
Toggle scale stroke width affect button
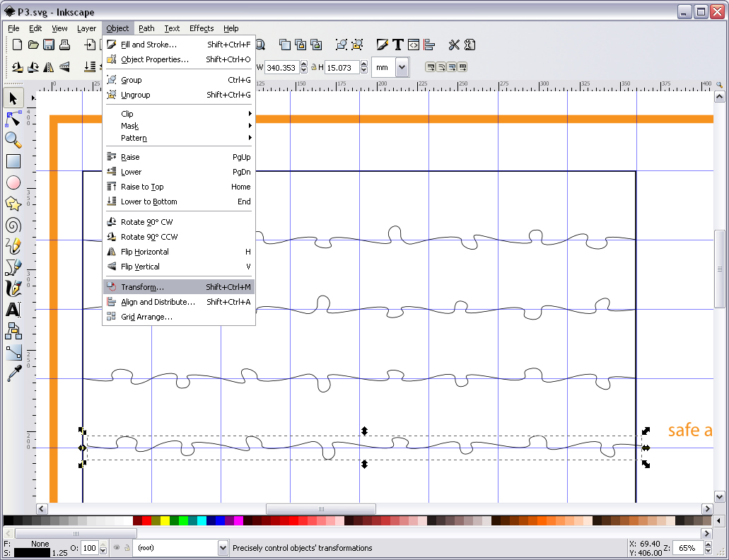coord(430,67)
